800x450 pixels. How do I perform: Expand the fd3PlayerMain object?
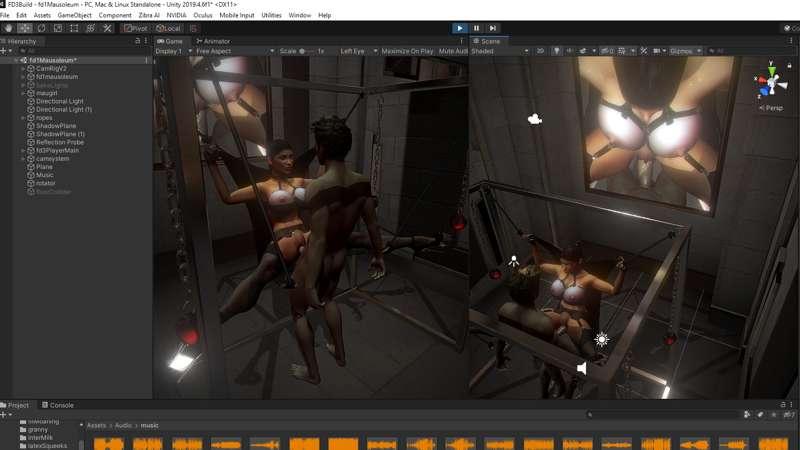click(x=23, y=151)
